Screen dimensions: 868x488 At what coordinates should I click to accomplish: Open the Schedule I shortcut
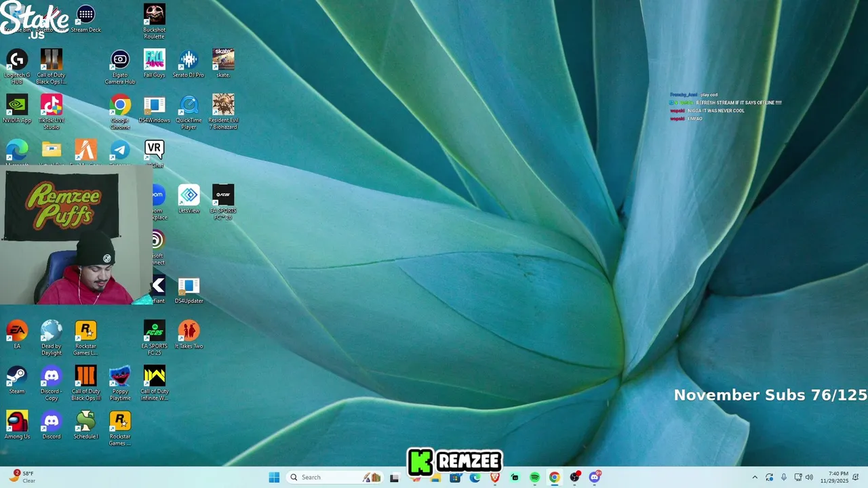[x=85, y=426]
